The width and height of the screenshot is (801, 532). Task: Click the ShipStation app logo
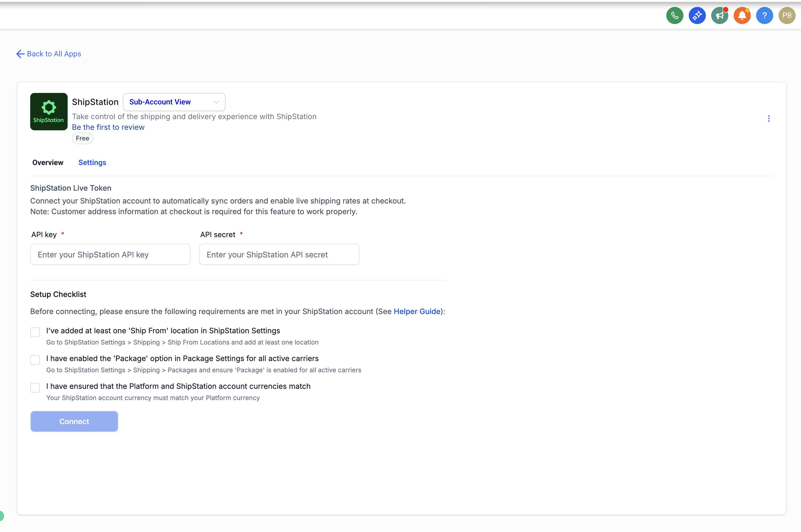point(49,112)
